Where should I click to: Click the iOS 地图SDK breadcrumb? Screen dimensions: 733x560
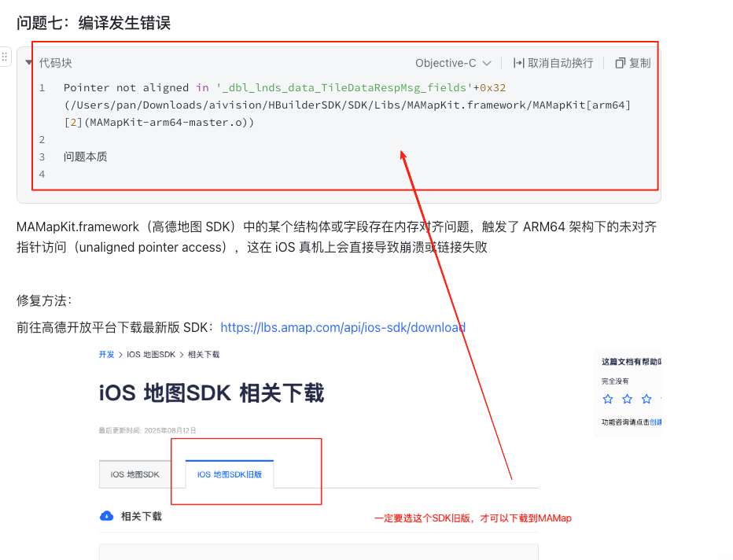[x=151, y=354]
